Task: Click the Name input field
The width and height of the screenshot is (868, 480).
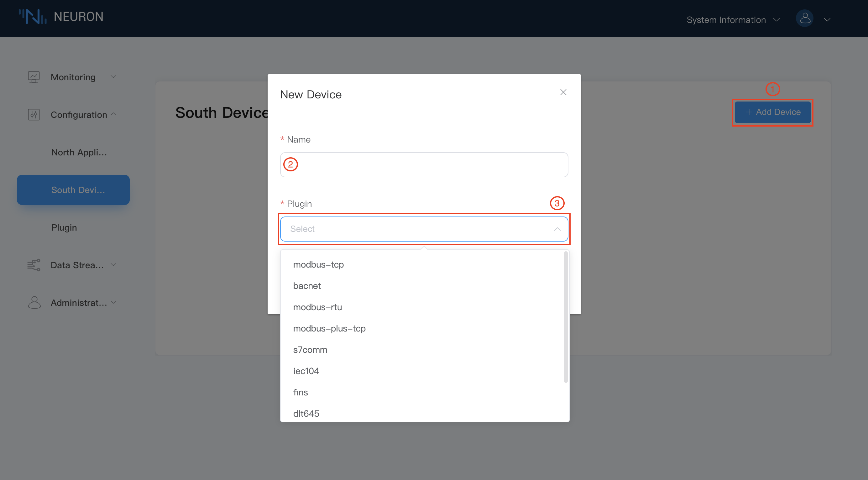Action: point(424,164)
